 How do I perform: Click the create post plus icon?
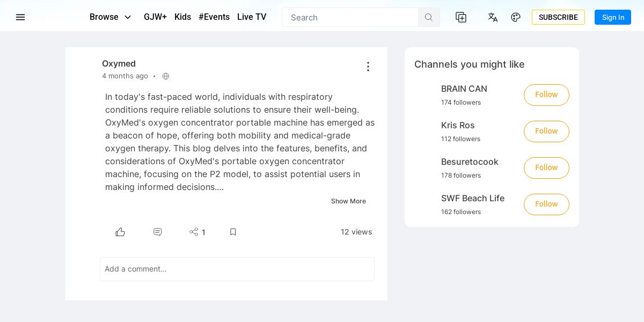461,17
